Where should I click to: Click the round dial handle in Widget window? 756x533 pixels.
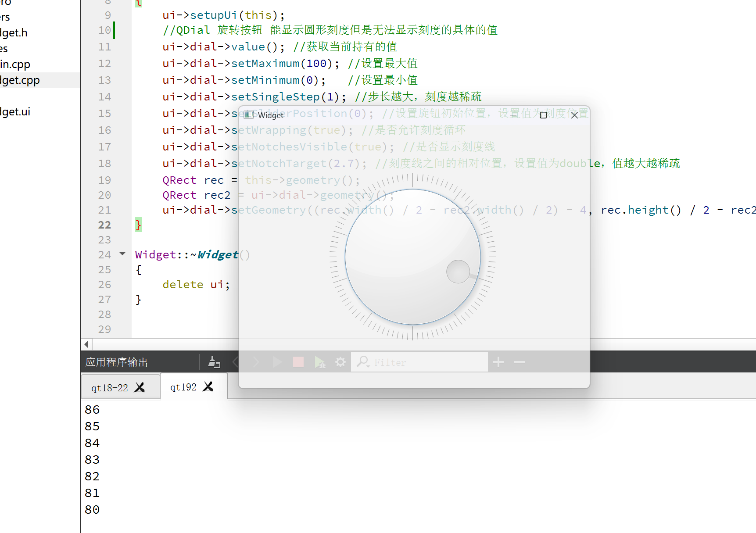458,272
